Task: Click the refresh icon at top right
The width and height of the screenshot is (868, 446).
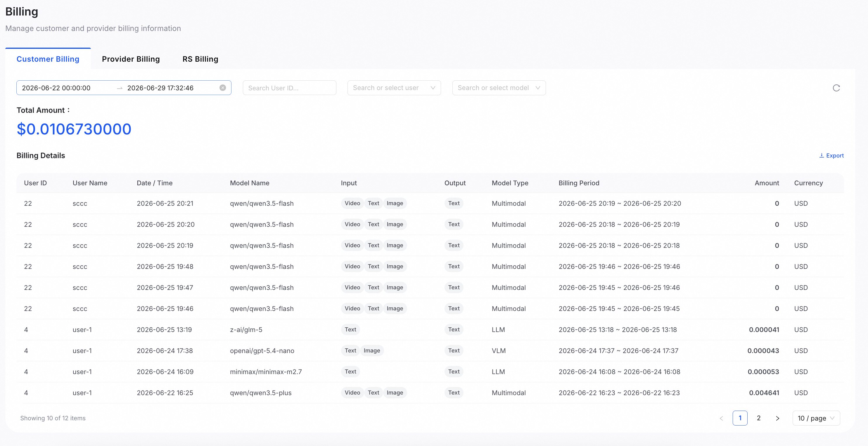Action: [836, 88]
